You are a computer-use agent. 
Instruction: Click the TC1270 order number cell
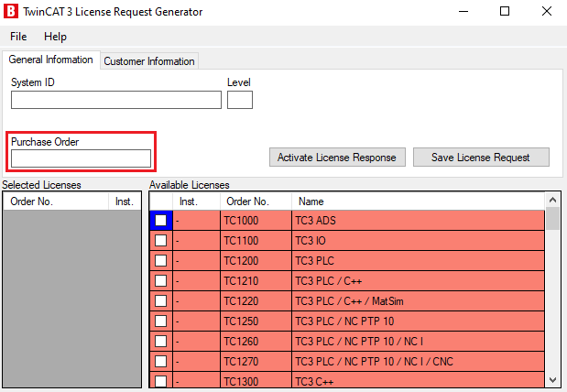[256, 362]
